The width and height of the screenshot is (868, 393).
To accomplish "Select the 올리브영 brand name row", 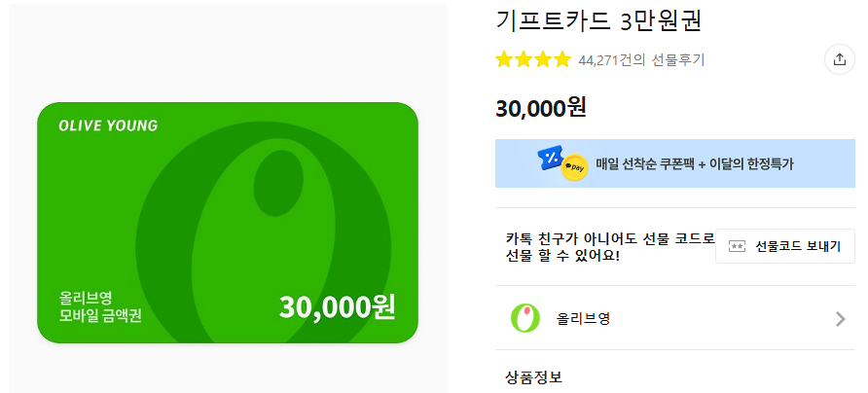I will pyautogui.click(x=674, y=318).
